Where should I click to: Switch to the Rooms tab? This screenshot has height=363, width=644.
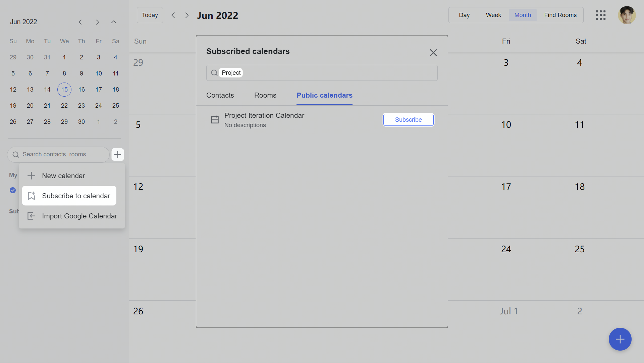pos(265,95)
